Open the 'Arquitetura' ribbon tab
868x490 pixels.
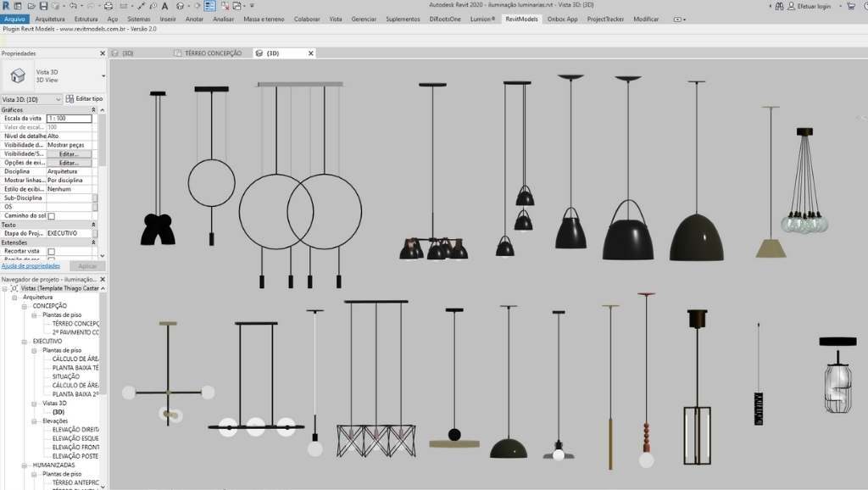pos(49,19)
